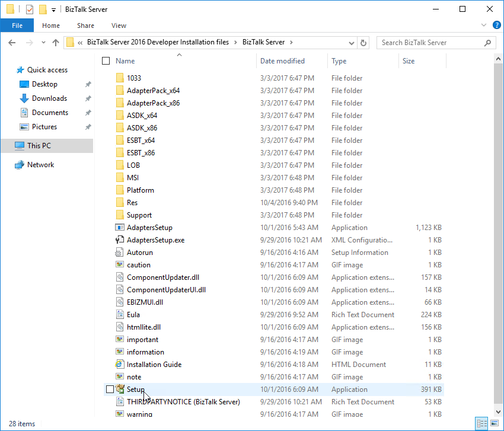Screen dimensions: 504x431
Task: Click the Support folder icon
Action: click(x=120, y=215)
